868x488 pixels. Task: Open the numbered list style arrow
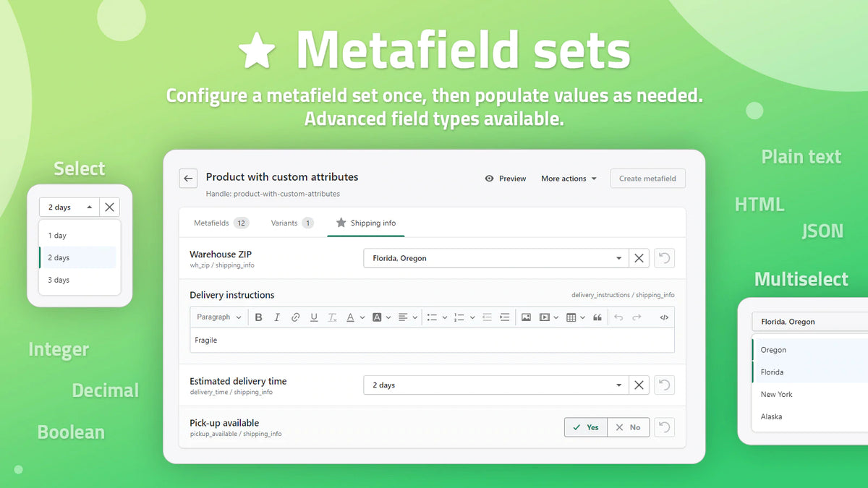pos(472,317)
